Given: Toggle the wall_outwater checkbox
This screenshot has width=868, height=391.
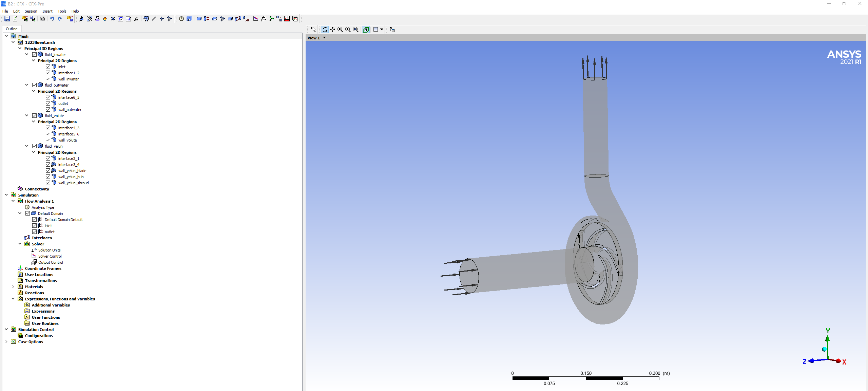Looking at the screenshot, I should (48, 110).
